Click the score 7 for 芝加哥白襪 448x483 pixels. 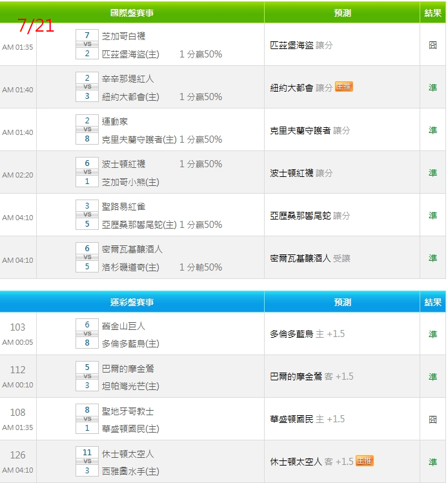pos(87,35)
